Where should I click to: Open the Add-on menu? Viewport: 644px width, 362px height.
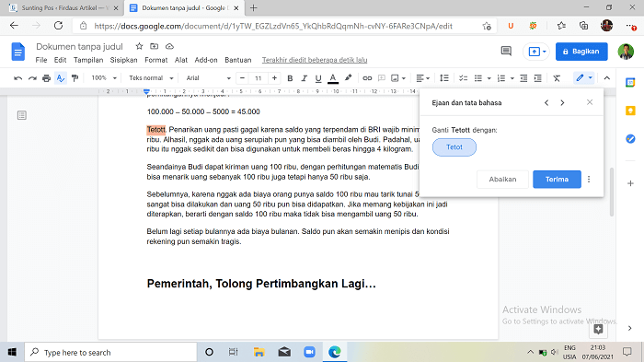(206, 60)
